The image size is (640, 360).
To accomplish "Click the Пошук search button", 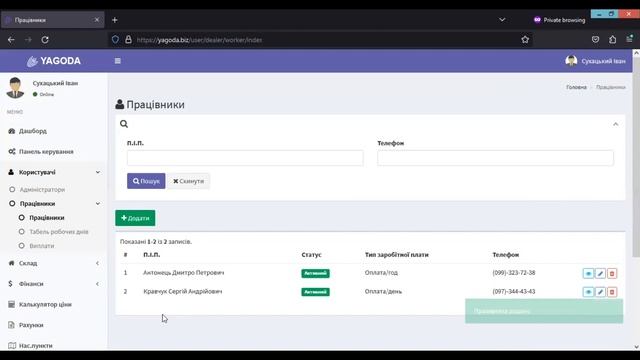I will point(146,181).
